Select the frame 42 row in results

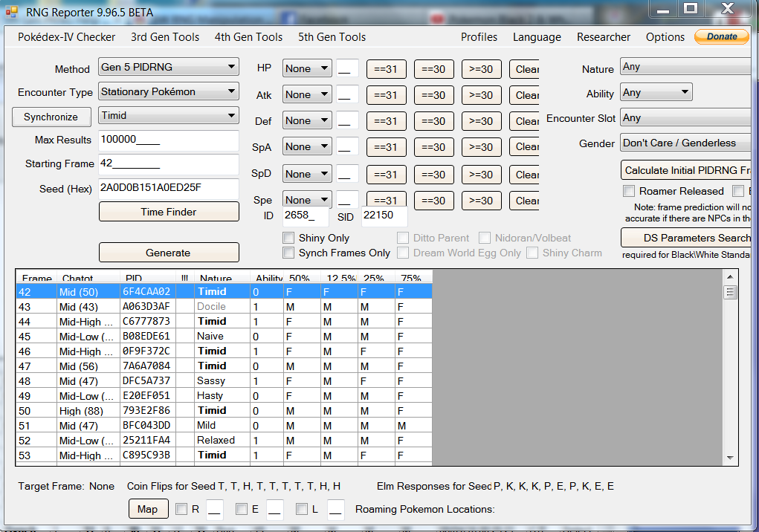(x=224, y=291)
